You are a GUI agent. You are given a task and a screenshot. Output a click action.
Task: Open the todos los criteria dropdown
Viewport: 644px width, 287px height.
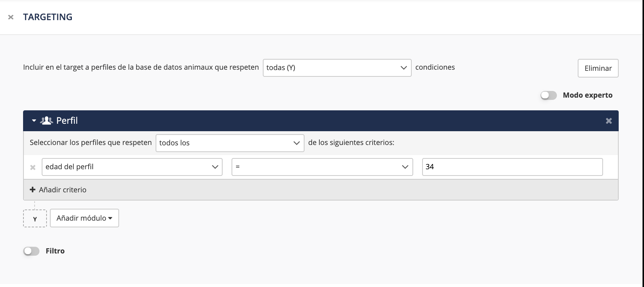[x=230, y=143]
